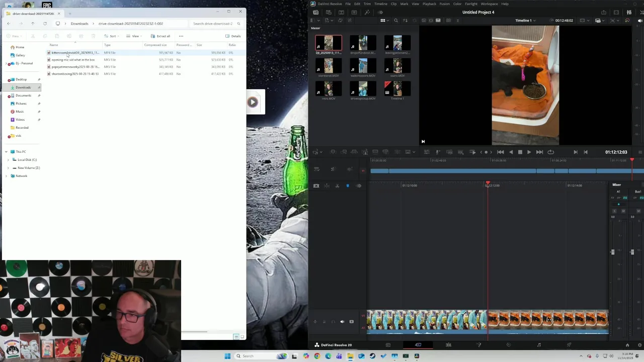Click the Up arrow in File Explorer

pyautogui.click(x=33, y=24)
